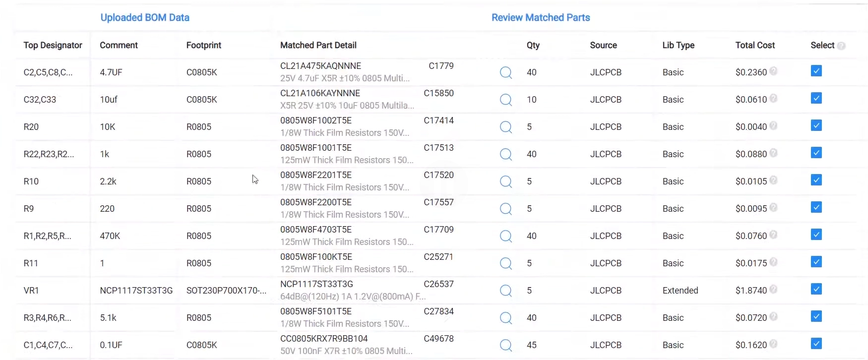Click part number C27834

point(438,311)
